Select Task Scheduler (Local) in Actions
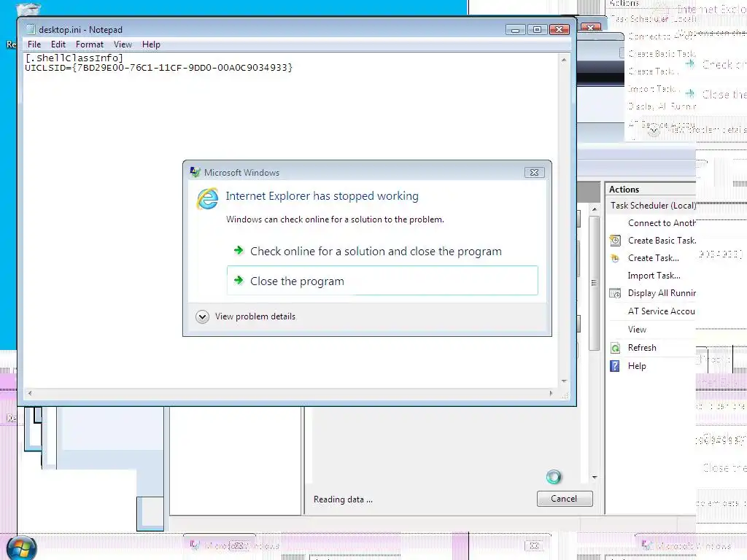Viewport: 747px width, 560px height. pos(651,205)
